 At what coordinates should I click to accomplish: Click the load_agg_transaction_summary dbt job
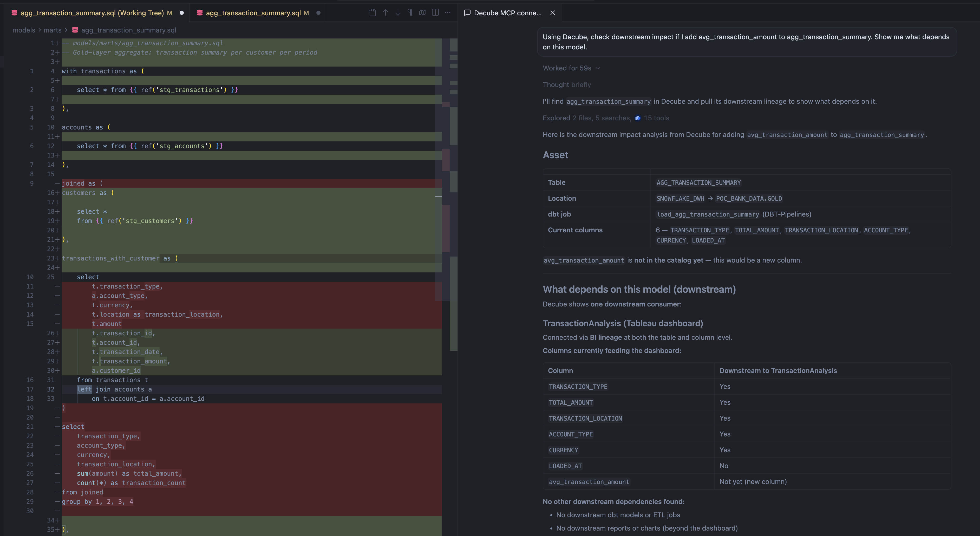tap(708, 214)
